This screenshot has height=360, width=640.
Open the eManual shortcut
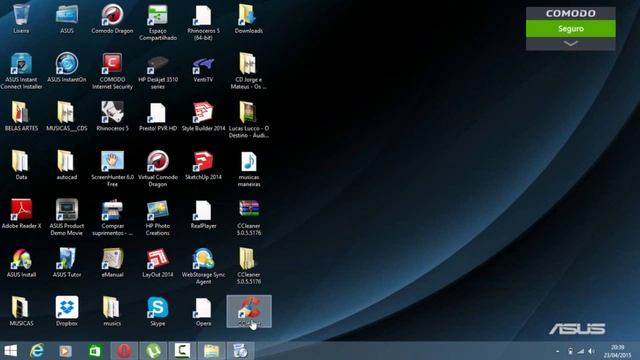(112, 263)
